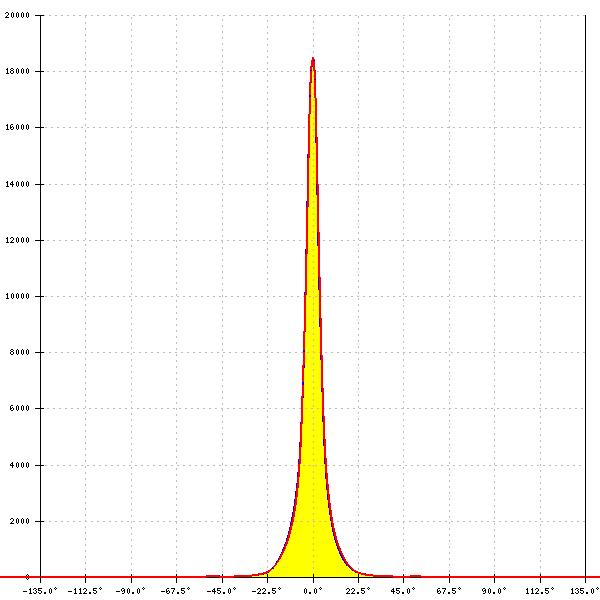Click the 20000 y-axis label
Image resolution: width=600 pixels, height=600 pixels.
[17, 15]
